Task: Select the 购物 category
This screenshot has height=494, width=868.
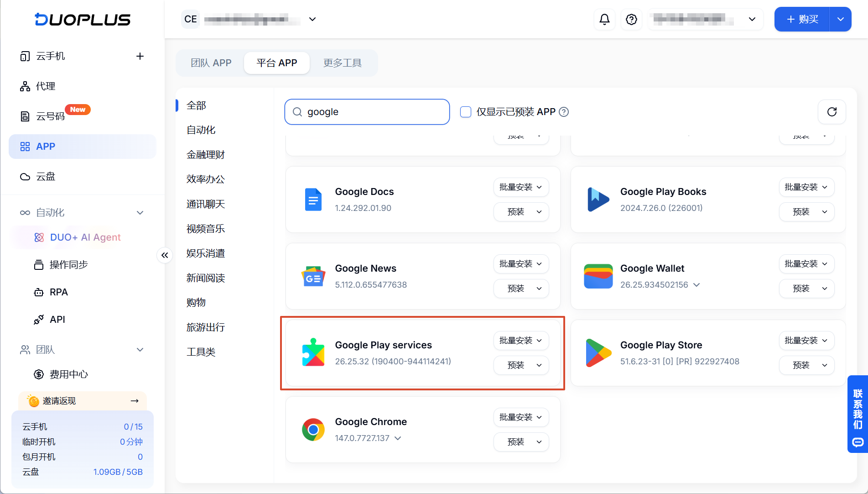Action: click(196, 303)
